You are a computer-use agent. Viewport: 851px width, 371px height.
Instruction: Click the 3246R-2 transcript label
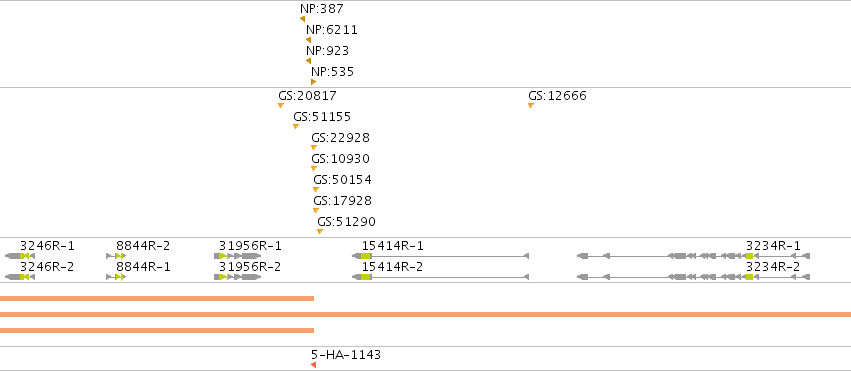[47, 267]
